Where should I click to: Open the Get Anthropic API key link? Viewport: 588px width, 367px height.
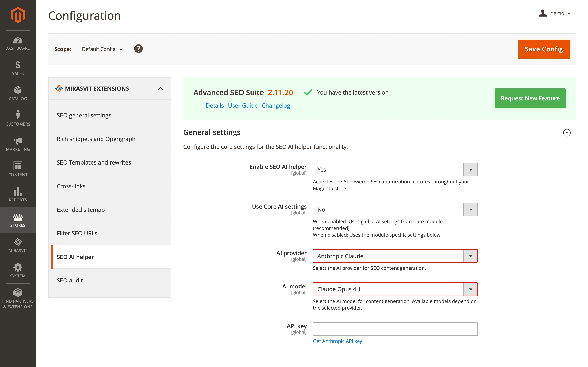(337, 341)
